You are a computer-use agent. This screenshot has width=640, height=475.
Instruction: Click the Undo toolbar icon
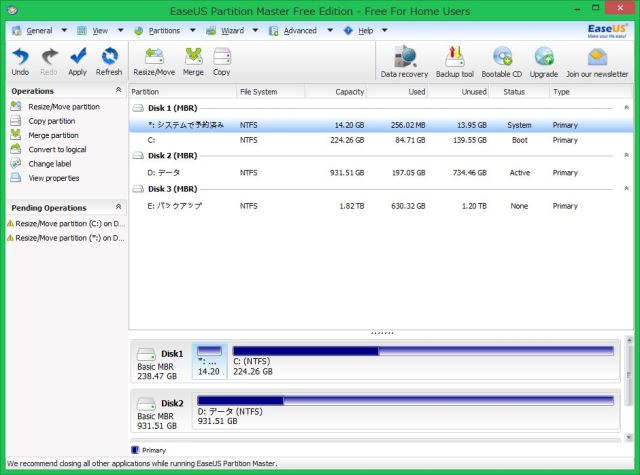(20, 57)
